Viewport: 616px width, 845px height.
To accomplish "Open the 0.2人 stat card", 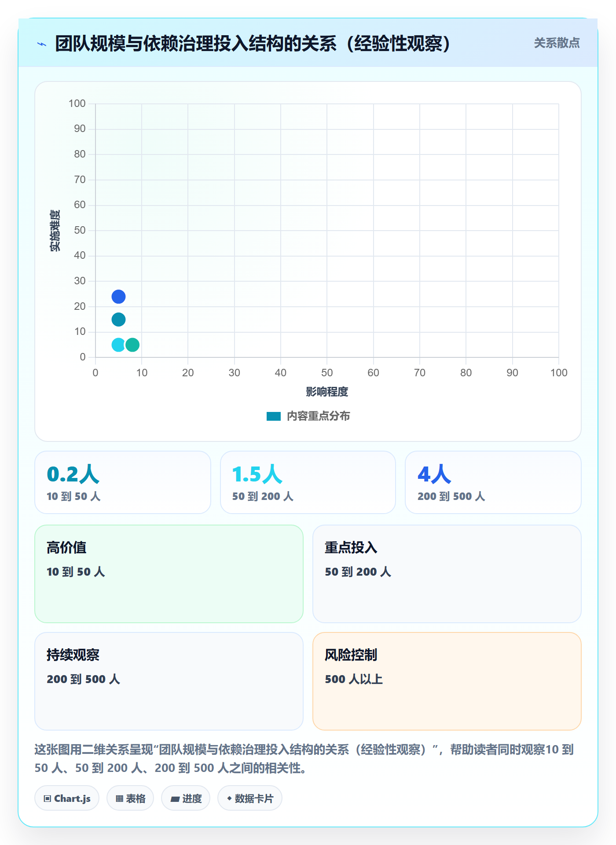I will [123, 482].
